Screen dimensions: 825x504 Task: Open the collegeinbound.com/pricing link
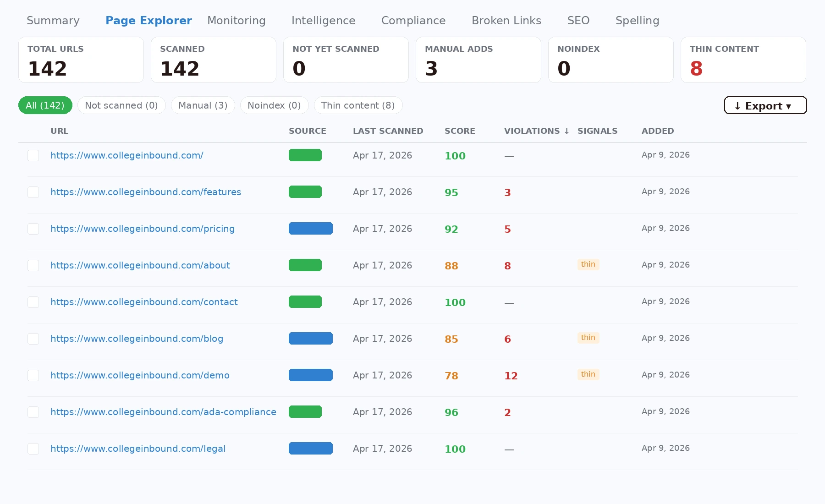(x=143, y=229)
